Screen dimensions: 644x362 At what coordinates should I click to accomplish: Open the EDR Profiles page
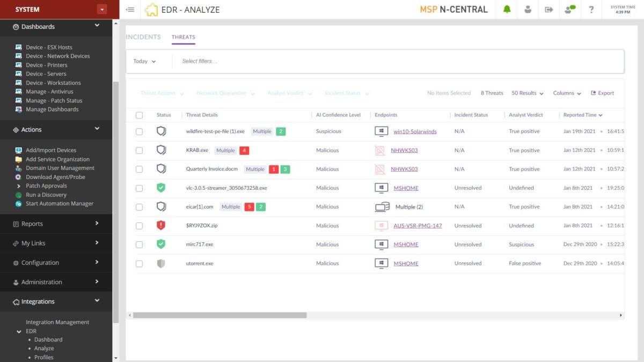(43, 357)
